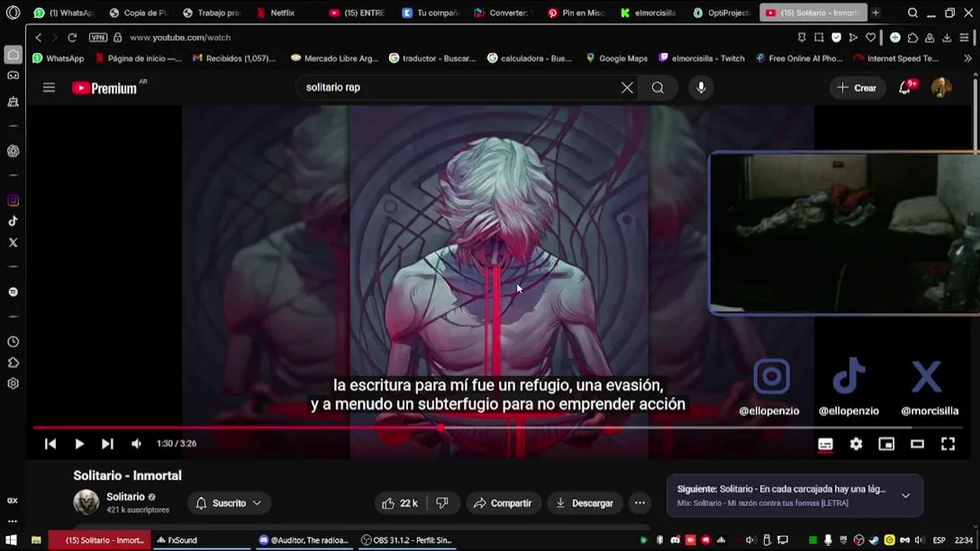Viewport: 980px width, 551px height.
Task: Search open tabs magnifier icon
Action: click(x=913, y=13)
